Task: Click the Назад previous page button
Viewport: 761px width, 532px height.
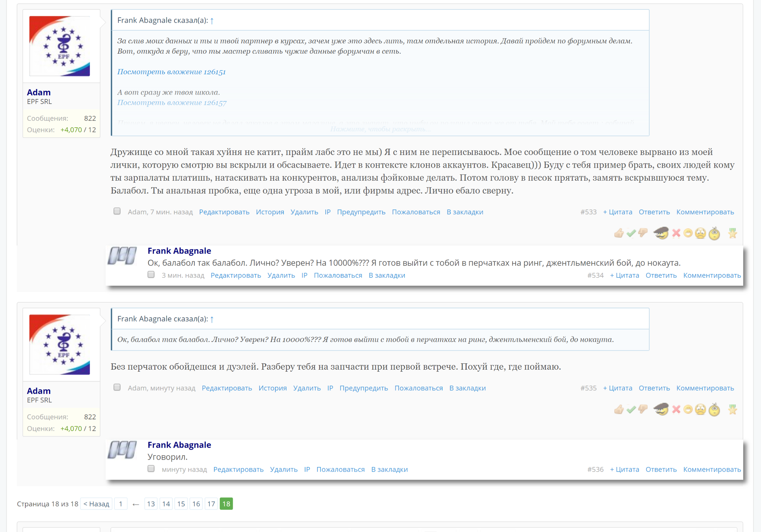Action: pyautogui.click(x=96, y=504)
